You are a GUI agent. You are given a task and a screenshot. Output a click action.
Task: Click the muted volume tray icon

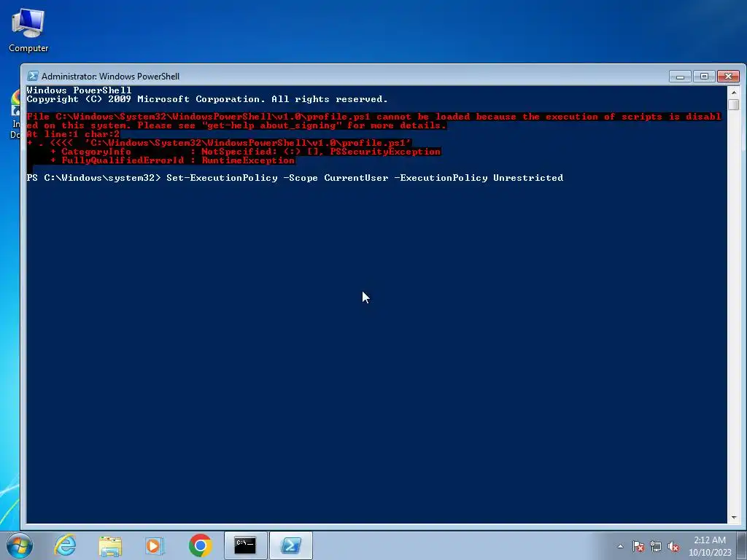673,546
